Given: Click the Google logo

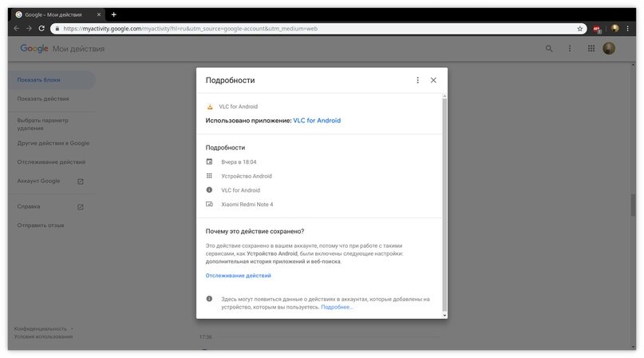Looking at the screenshot, I should [34, 49].
